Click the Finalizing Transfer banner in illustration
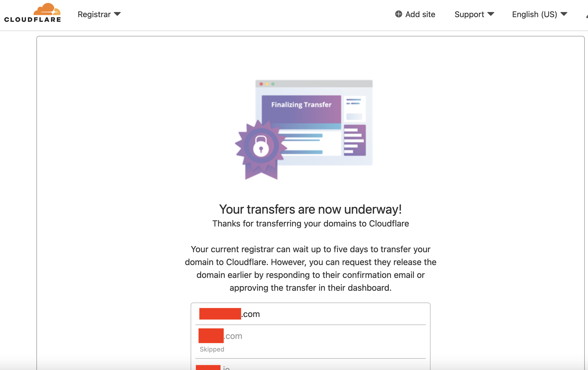 pyautogui.click(x=301, y=109)
